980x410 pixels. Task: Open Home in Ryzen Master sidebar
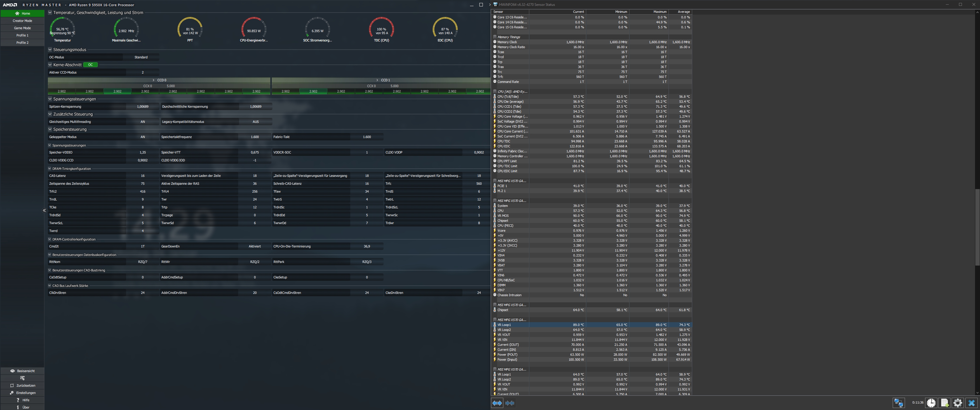[x=22, y=13]
